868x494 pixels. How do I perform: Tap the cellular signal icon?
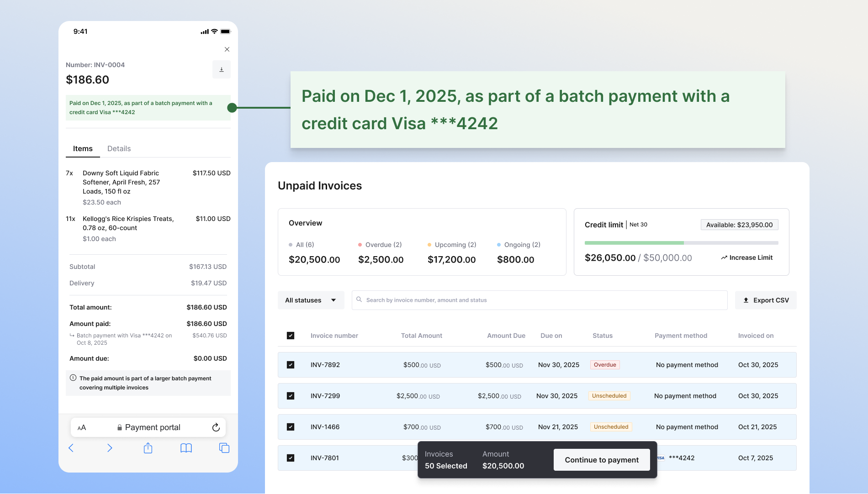(205, 32)
